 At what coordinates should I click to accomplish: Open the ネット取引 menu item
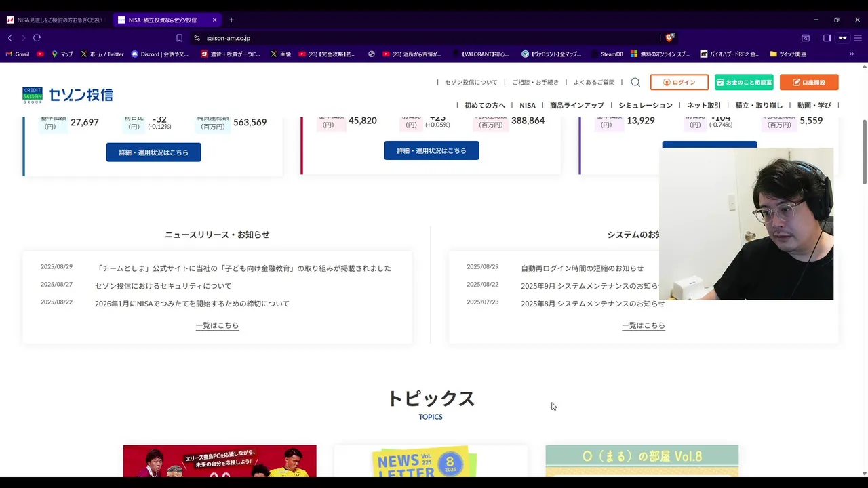click(x=704, y=105)
